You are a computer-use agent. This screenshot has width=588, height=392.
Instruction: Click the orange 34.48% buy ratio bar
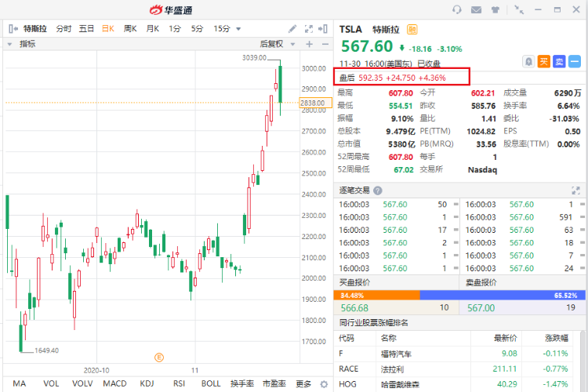(x=376, y=296)
